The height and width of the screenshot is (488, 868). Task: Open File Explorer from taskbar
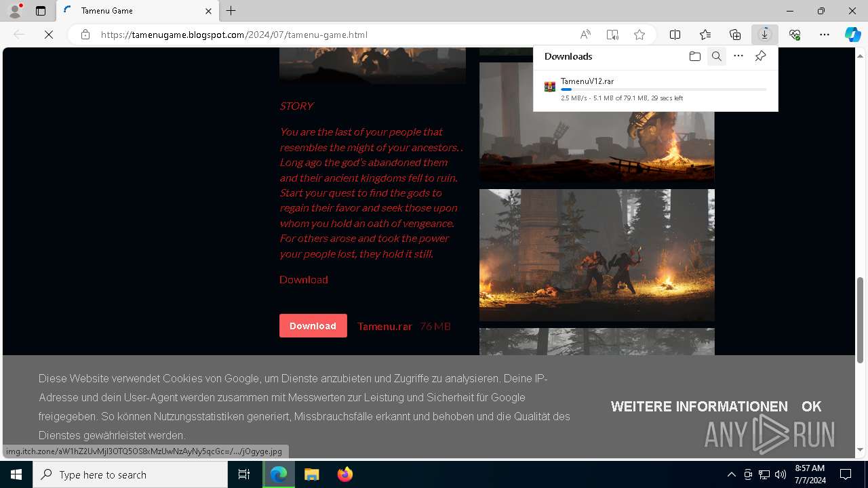coord(311,474)
